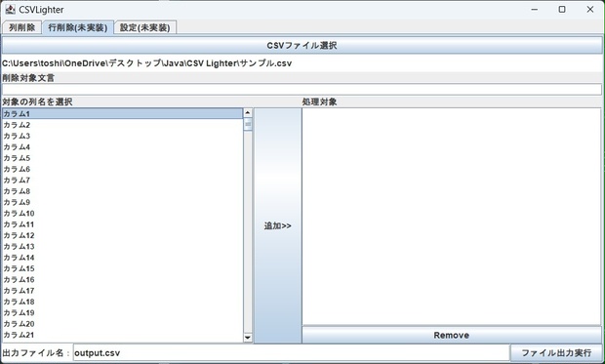
Task: Click the output.csv file name field
Action: tap(292, 353)
